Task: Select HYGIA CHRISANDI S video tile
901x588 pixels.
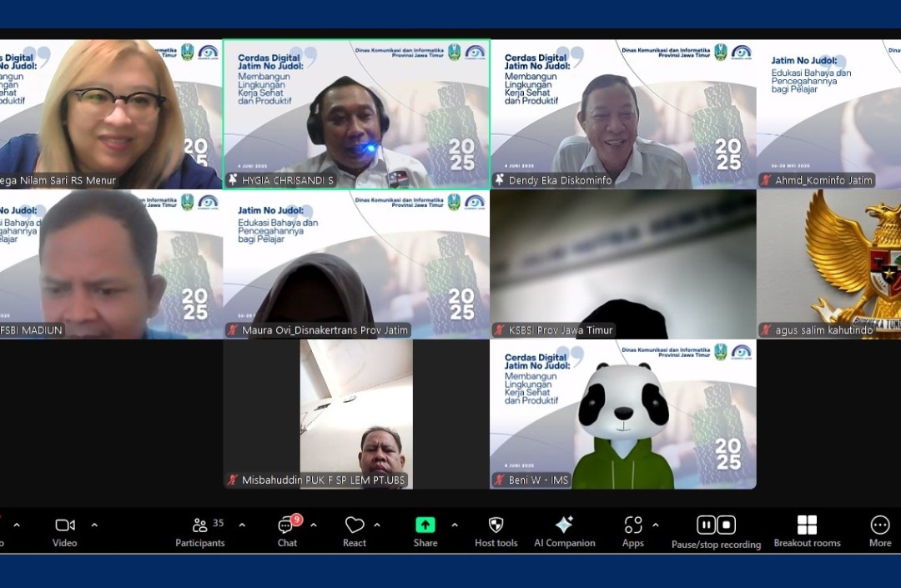Action: pos(356,113)
